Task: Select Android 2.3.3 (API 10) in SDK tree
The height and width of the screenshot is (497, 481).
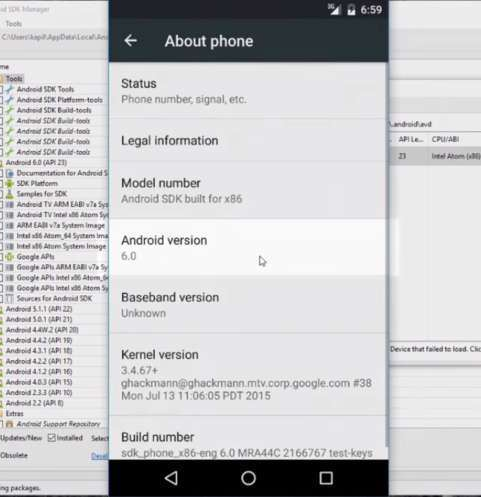Action: 39,393
